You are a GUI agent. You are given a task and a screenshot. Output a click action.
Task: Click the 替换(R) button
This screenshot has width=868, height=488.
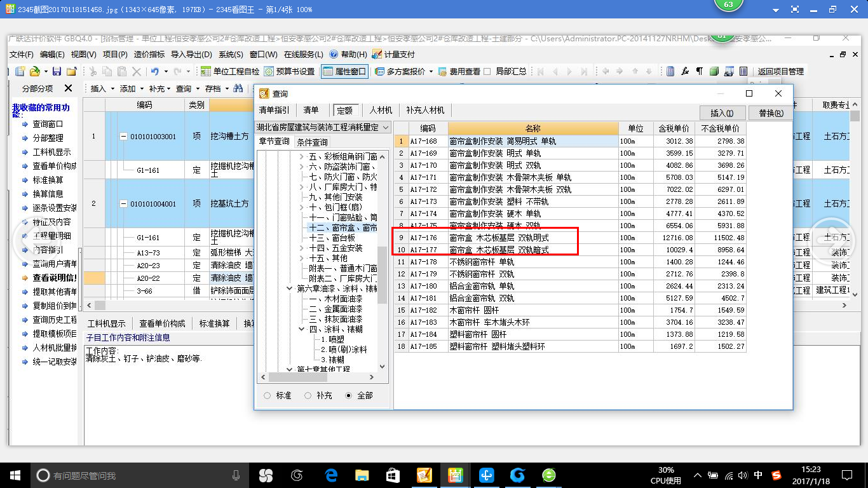[x=771, y=113]
